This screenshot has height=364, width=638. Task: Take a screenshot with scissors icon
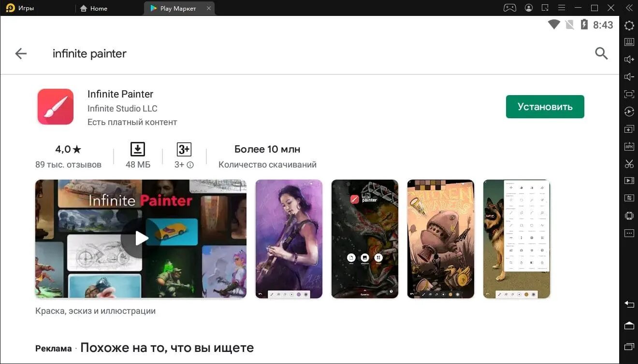tap(629, 164)
